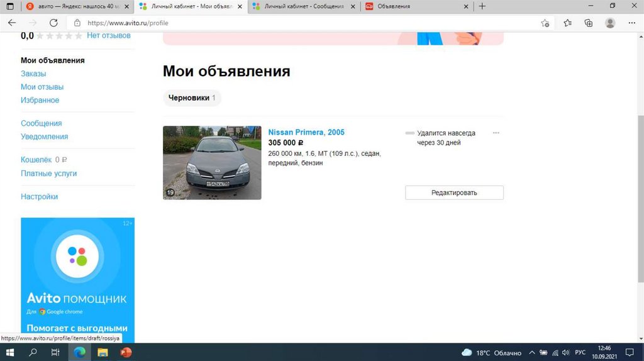Close the 'Объявления' tab
This screenshot has height=361, width=644.
tap(466, 6)
